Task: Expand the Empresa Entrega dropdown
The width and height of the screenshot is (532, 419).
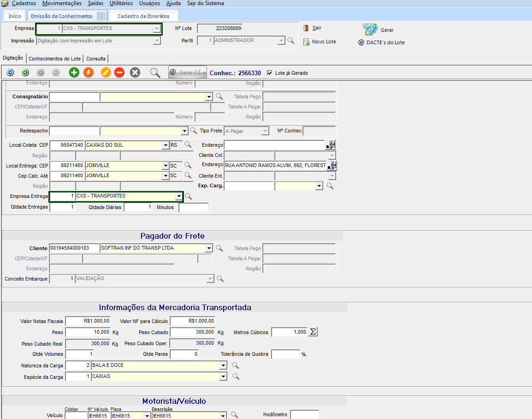Action: coord(178,197)
